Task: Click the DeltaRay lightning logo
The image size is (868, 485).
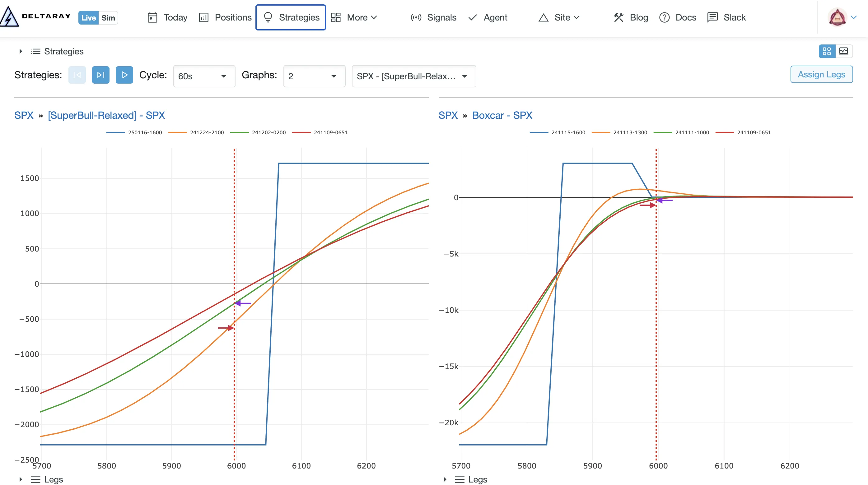Action: 9,17
